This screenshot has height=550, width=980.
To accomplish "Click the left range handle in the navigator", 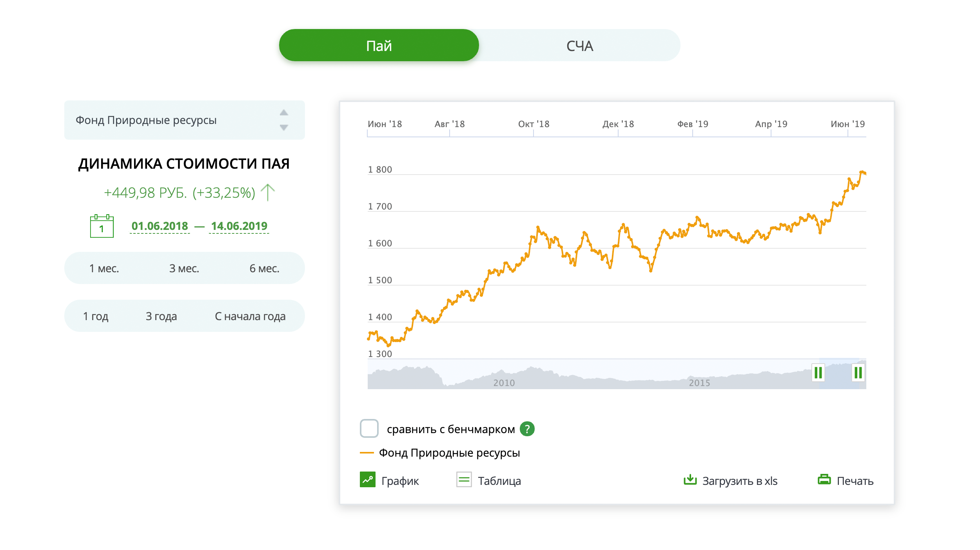I will pos(818,373).
